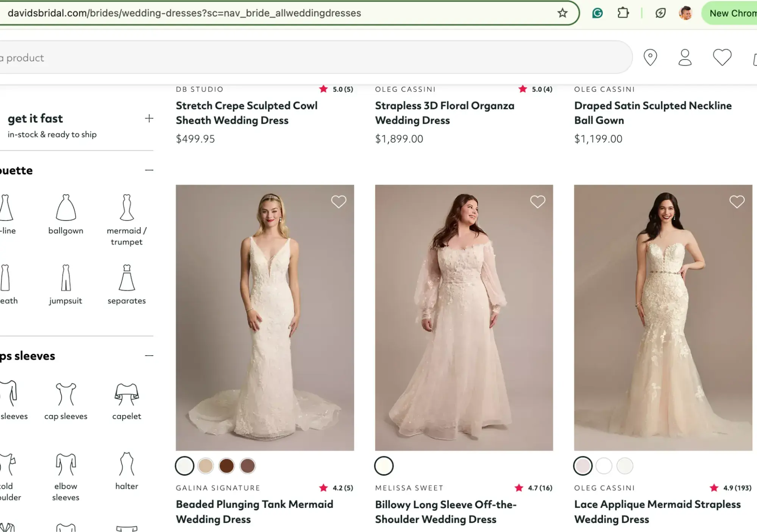Heart the Billowy Long Sleeve Off-the-Shoulder dress

click(537, 202)
